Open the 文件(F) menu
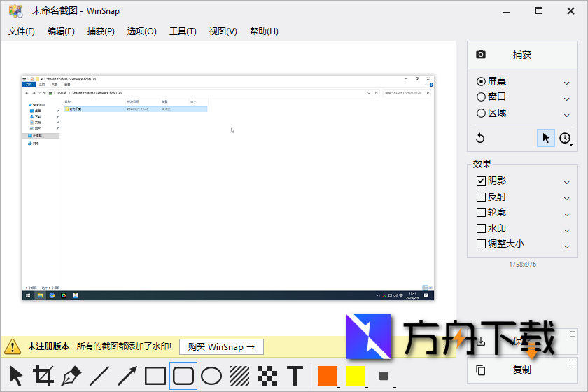The width and height of the screenshot is (588, 392). [x=22, y=31]
